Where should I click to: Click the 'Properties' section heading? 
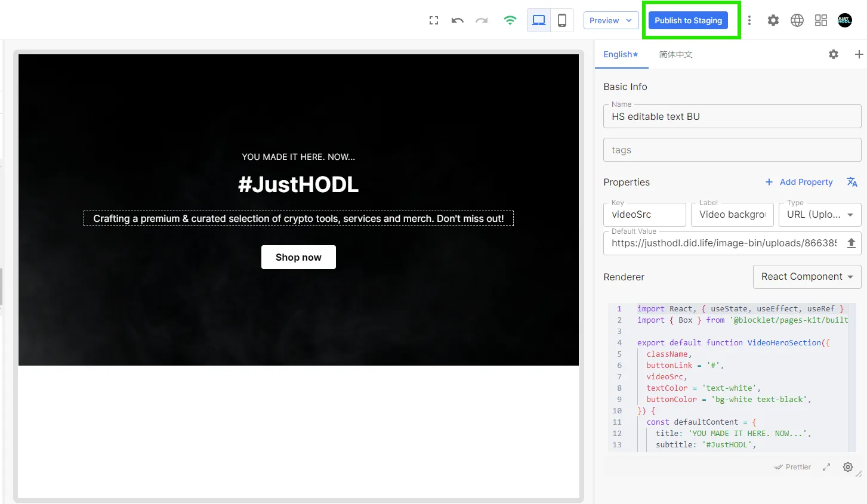click(627, 182)
